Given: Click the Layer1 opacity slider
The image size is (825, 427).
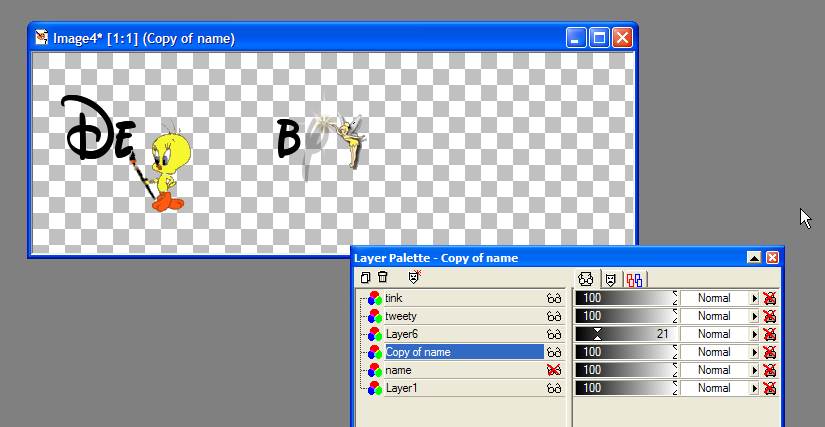Looking at the screenshot, I should click(x=627, y=388).
